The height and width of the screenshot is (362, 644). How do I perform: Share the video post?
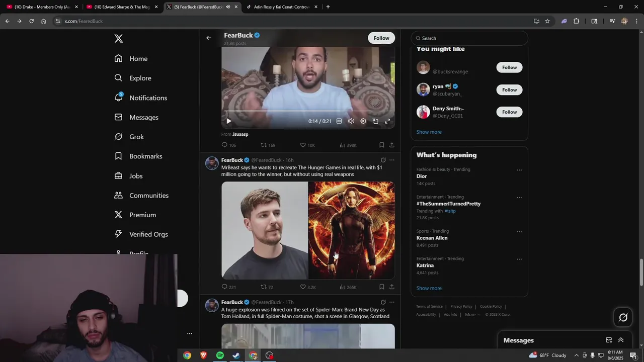(x=392, y=145)
